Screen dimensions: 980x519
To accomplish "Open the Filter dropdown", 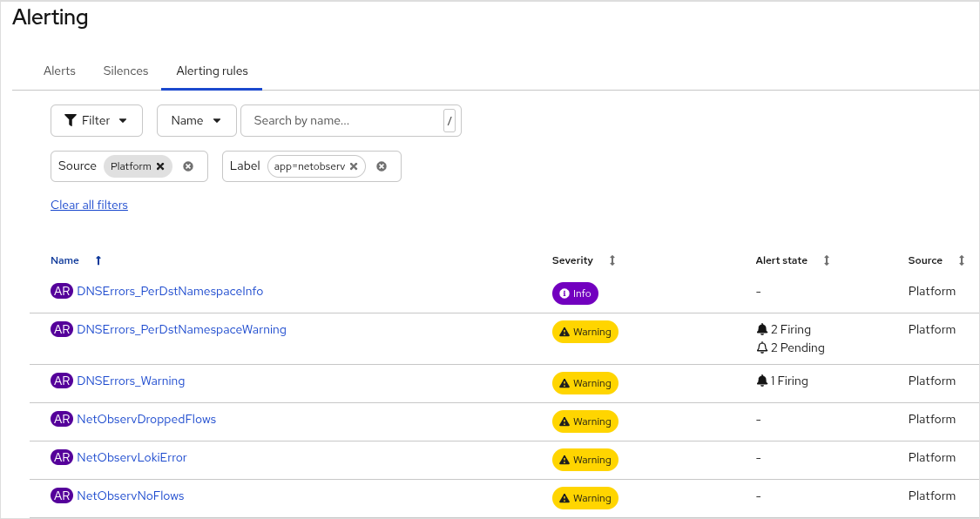I will point(97,121).
